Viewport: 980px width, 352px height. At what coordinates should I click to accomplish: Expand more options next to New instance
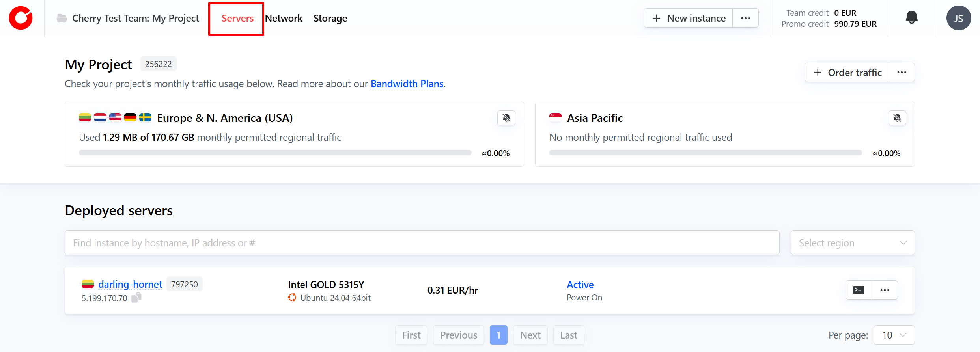click(x=745, y=18)
